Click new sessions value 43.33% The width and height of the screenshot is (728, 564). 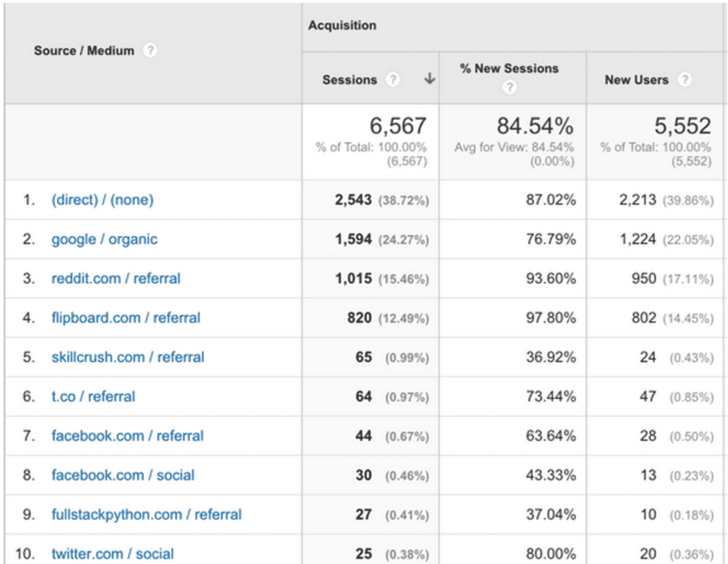551,475
